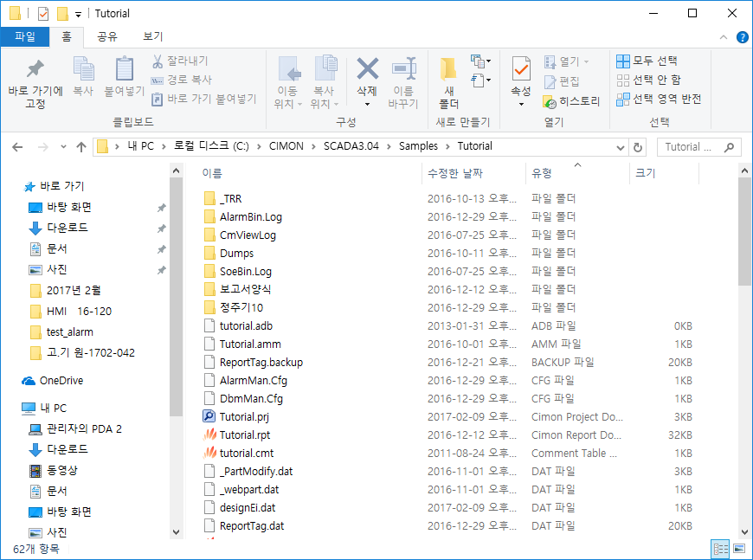Create a new folder using the ribbon icon
753x560 pixels.
coord(448,69)
